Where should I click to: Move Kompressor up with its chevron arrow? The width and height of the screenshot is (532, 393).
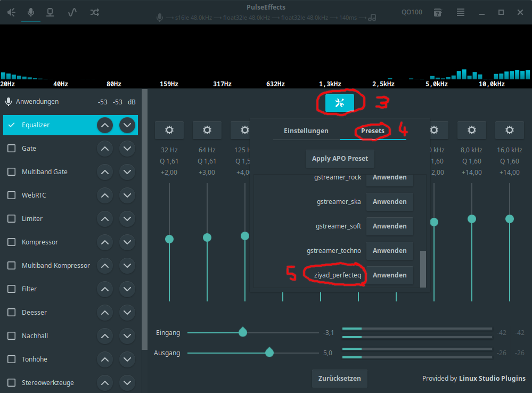click(105, 242)
